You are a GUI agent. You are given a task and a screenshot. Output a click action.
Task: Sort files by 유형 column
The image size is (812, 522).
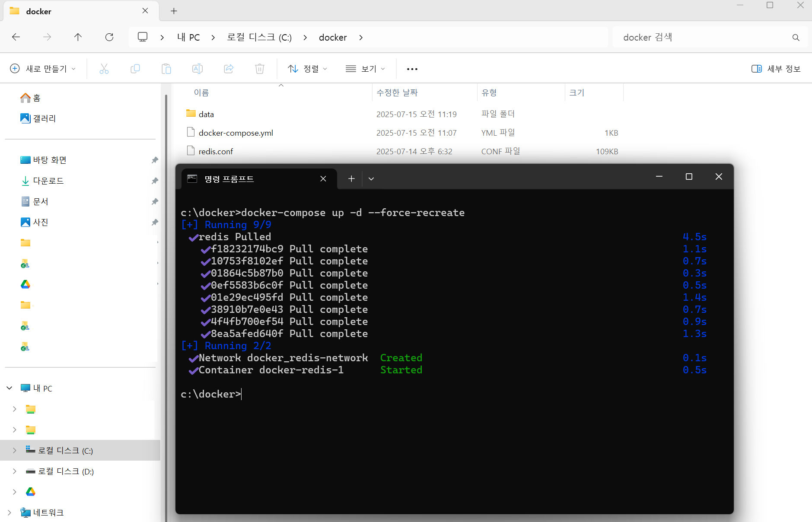489,92
